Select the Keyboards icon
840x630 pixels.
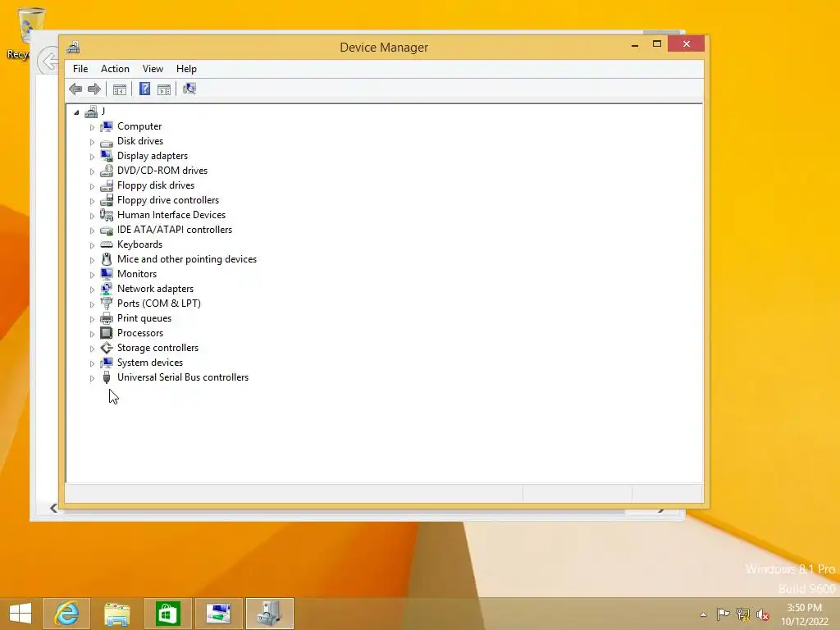107,244
